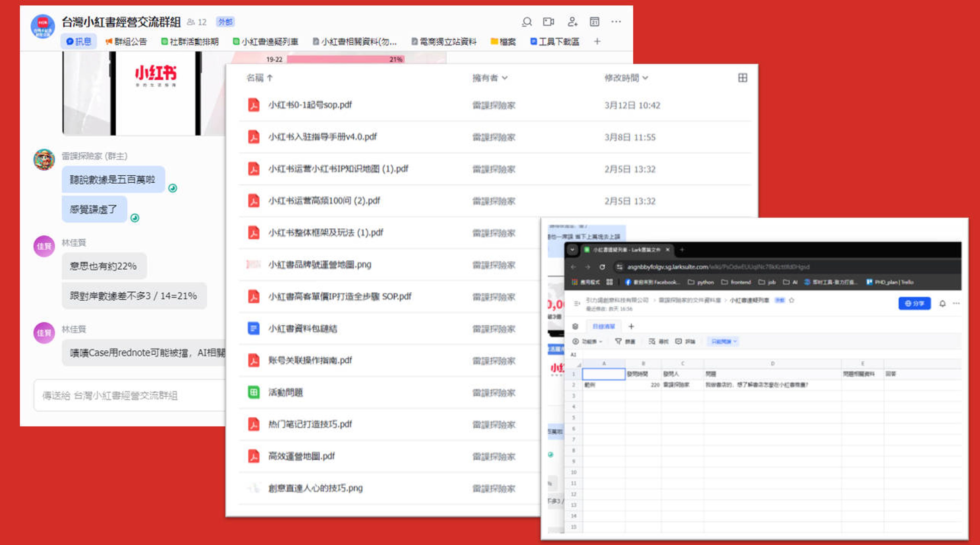Add a new tab with the plus icon
Viewport: 980px width, 545px height.
[x=597, y=41]
